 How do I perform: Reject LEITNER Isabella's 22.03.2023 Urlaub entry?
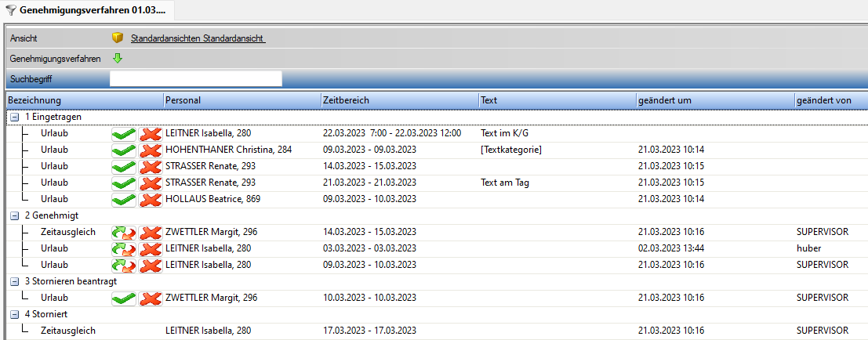coord(151,134)
